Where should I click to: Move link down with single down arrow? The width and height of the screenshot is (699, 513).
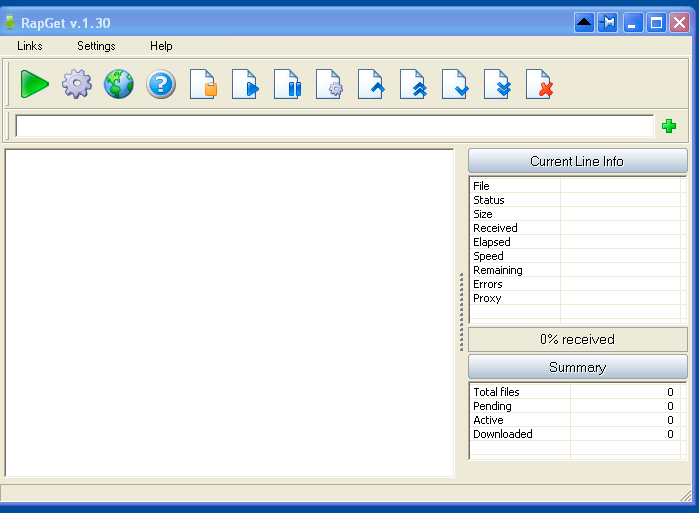[455, 84]
